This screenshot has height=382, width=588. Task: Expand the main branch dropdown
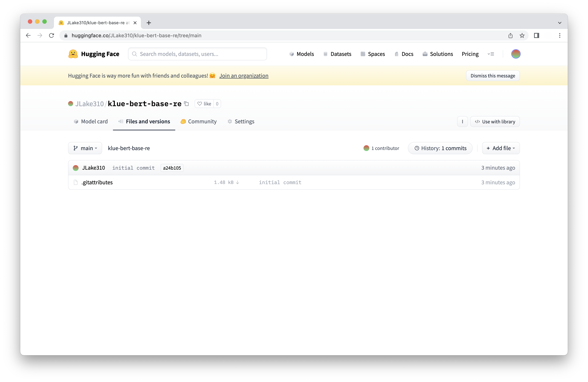85,148
